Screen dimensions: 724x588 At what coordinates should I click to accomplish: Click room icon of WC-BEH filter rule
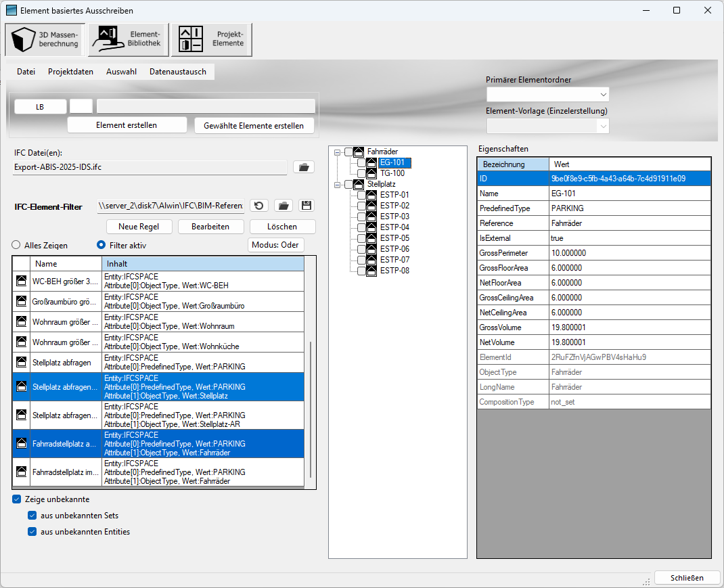pyautogui.click(x=21, y=281)
